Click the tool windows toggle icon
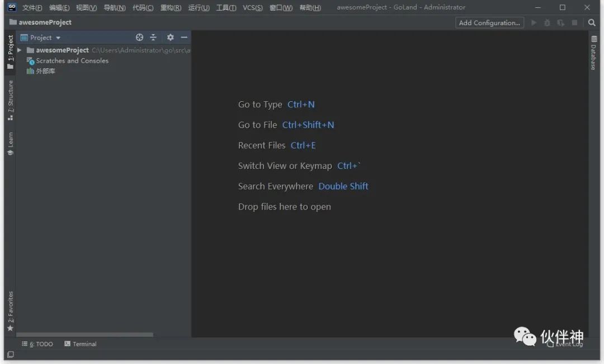The image size is (604, 364). point(11,354)
